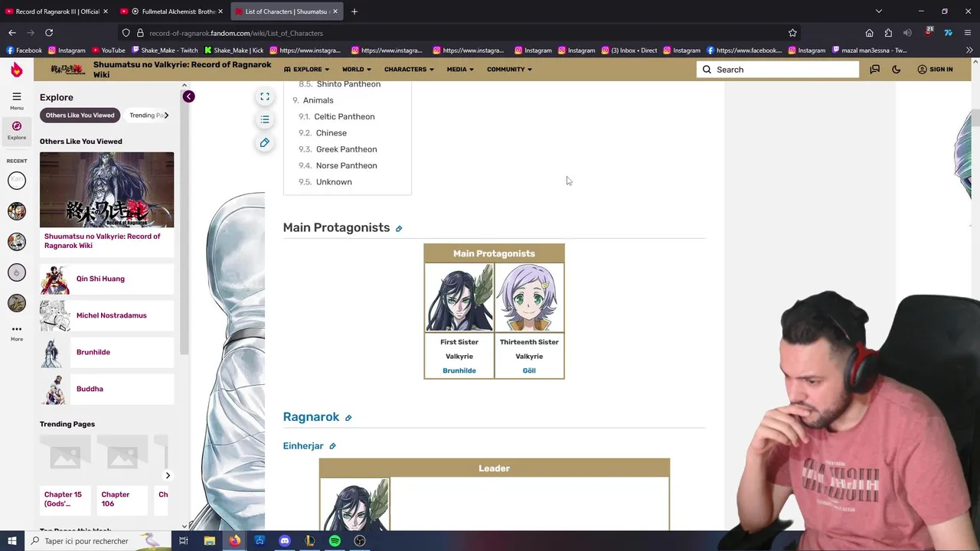Edit the Einherjar section pencil icon

point(332,446)
